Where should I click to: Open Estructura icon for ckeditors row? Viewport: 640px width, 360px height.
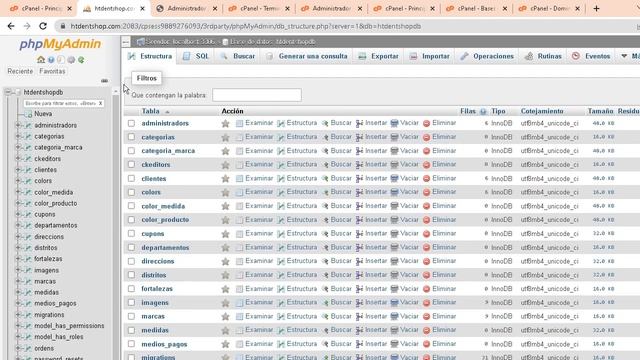click(281, 164)
